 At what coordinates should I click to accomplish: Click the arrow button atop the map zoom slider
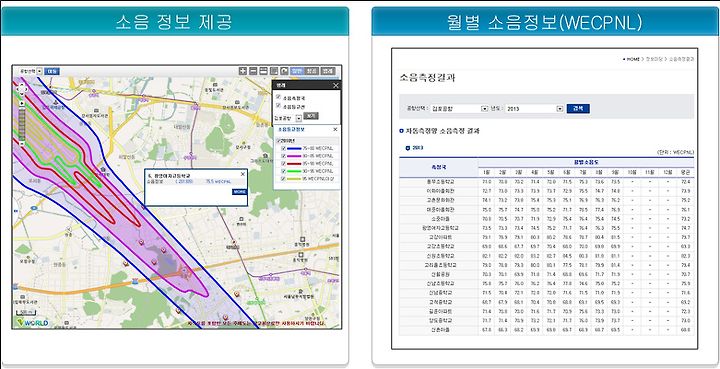tap(21, 104)
